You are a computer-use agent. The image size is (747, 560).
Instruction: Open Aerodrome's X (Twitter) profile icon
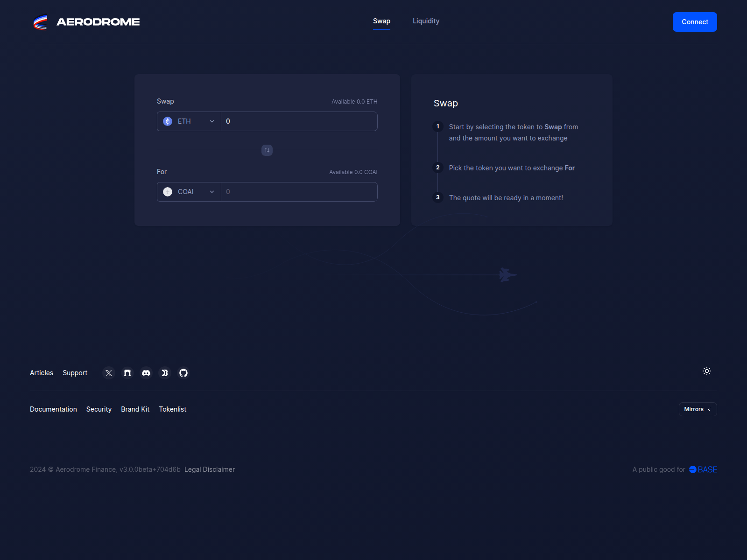pos(109,373)
